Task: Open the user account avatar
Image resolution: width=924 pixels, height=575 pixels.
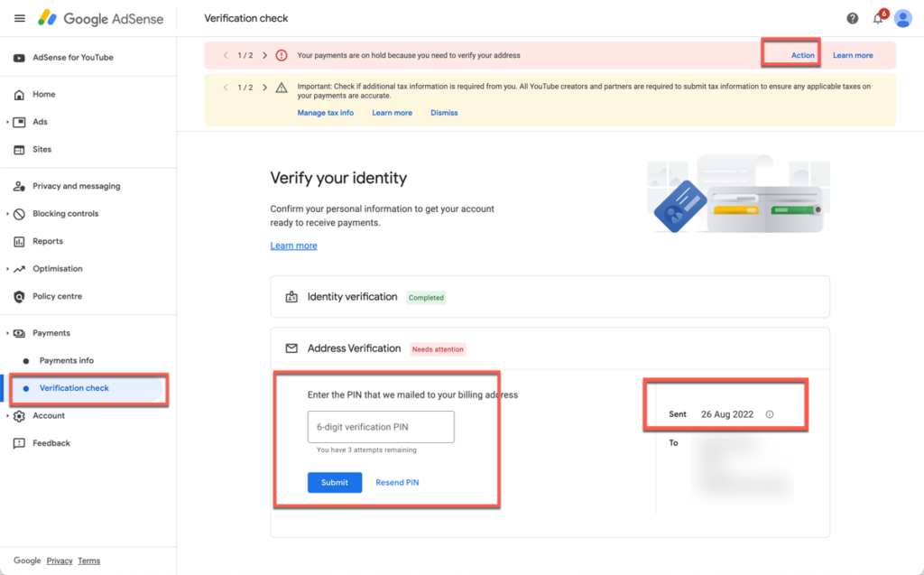Action: pyautogui.click(x=902, y=18)
